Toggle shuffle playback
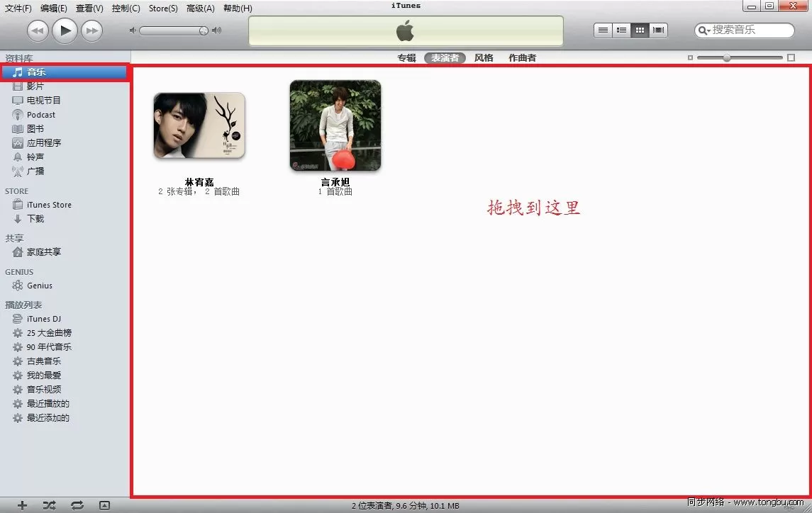This screenshot has width=812, height=513. 49,505
